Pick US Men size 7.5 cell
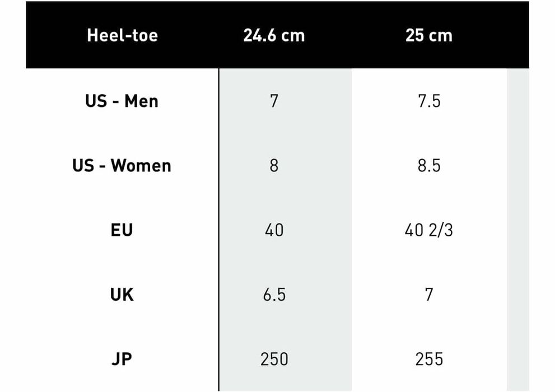The image size is (555, 392). [428, 101]
